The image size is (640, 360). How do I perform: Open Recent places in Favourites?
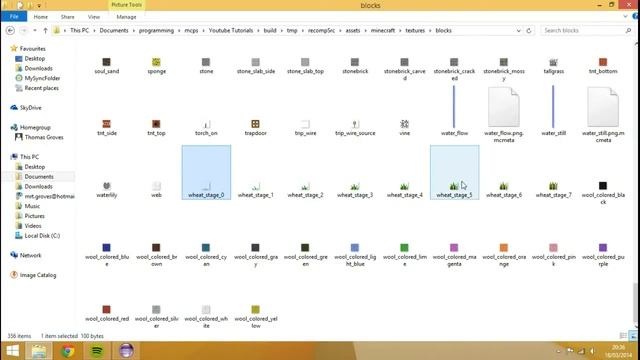point(41,88)
